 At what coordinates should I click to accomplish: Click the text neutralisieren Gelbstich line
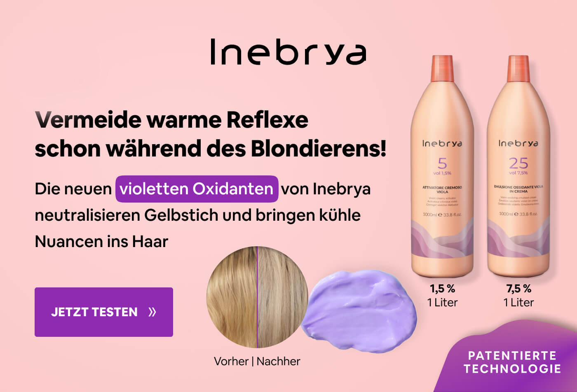coord(198,215)
